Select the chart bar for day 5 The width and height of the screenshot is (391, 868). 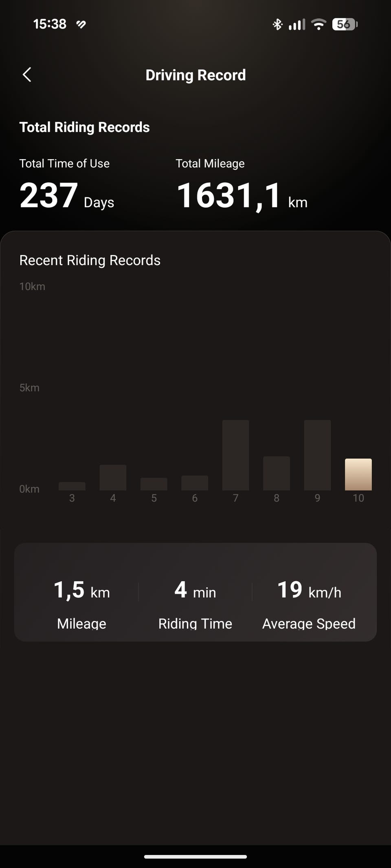154,484
